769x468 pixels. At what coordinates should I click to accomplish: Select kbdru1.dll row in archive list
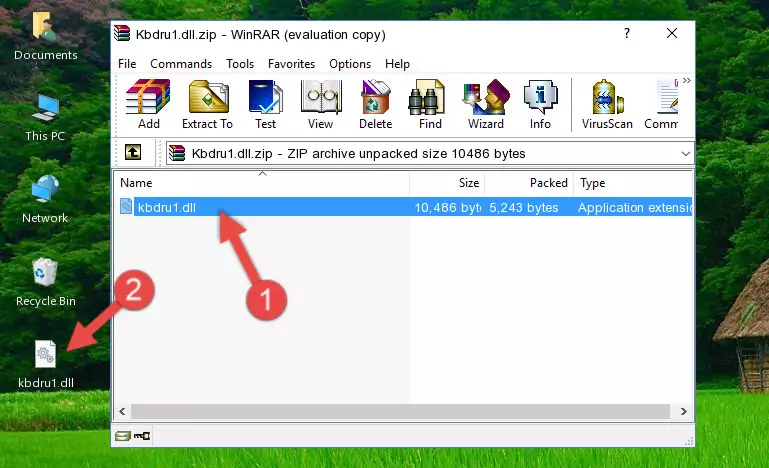[x=405, y=208]
